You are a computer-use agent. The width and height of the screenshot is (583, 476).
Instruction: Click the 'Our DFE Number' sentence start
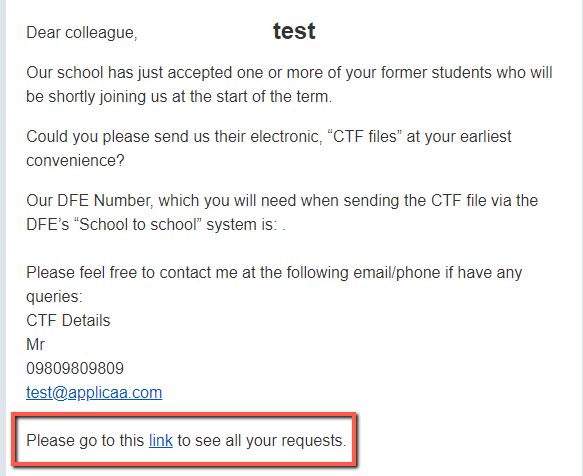point(89,201)
